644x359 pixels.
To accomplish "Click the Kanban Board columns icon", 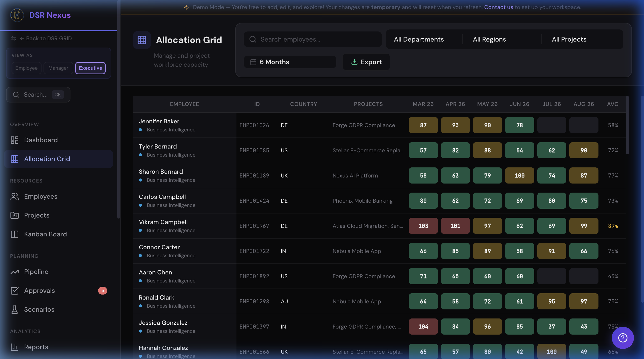I will (14, 234).
